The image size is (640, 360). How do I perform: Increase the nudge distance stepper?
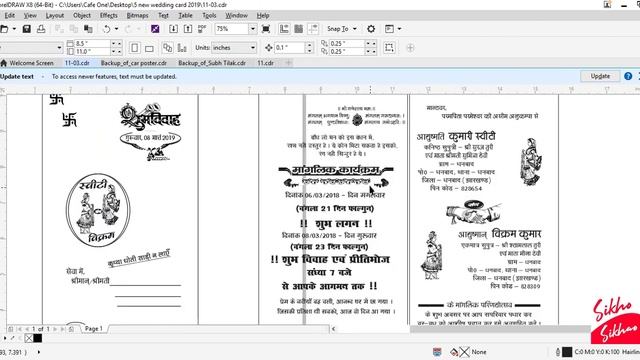tap(309, 45)
